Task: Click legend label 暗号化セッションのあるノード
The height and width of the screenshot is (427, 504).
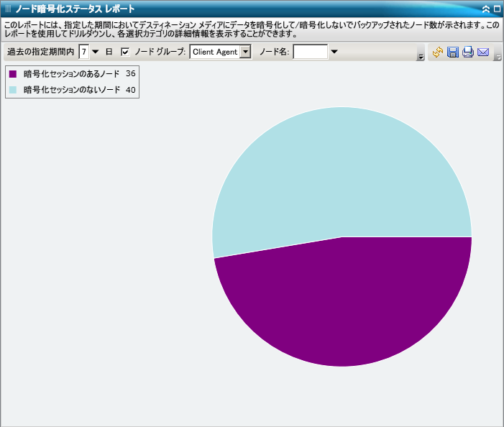Action: click(x=71, y=74)
